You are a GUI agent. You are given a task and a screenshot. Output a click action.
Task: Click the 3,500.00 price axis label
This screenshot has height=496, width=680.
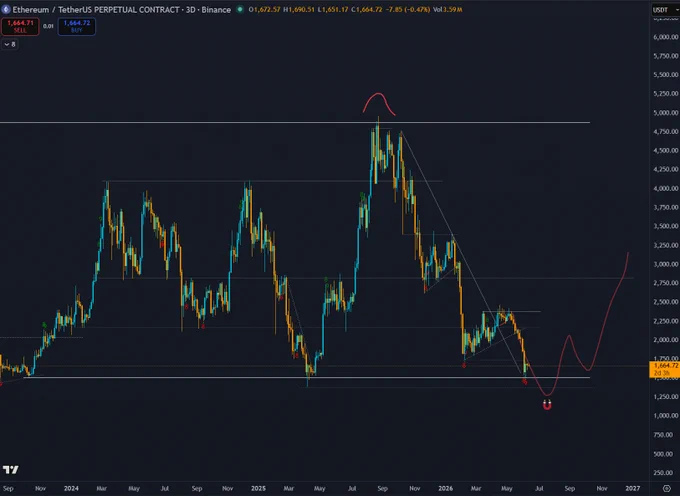(666, 226)
